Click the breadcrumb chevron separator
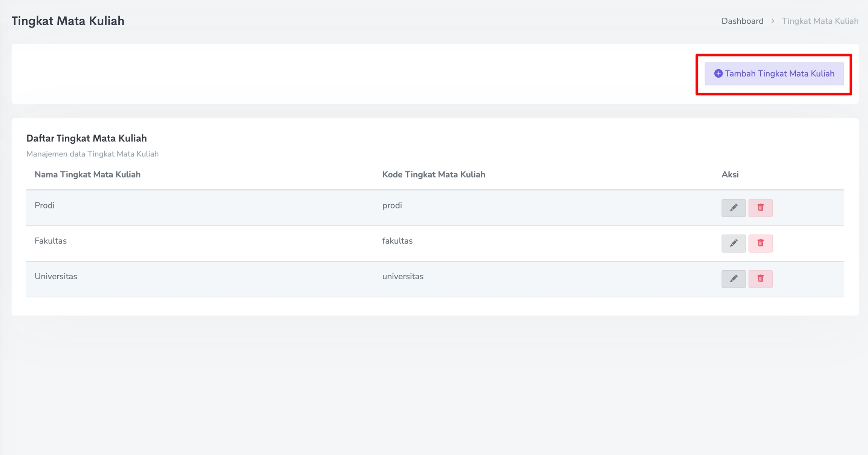 tap(773, 21)
